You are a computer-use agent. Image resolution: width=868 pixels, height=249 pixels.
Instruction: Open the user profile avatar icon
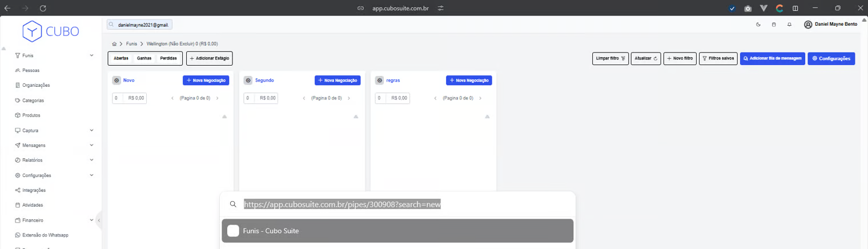point(808,25)
